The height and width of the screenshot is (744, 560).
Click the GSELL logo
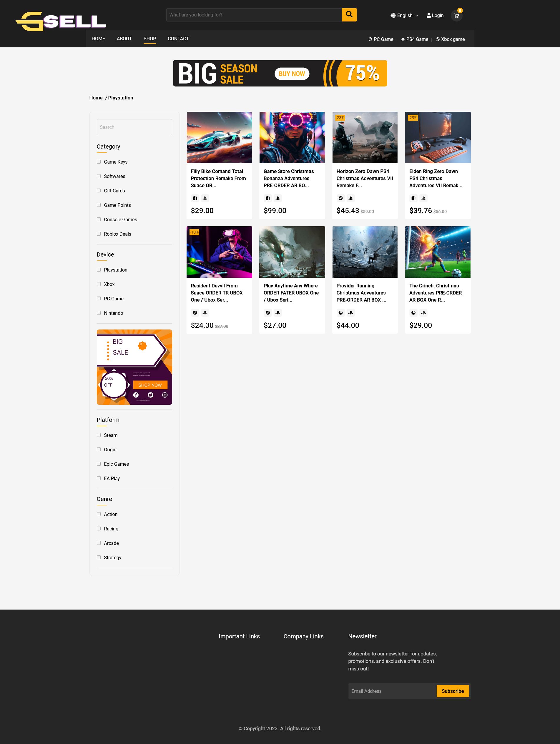click(x=61, y=21)
